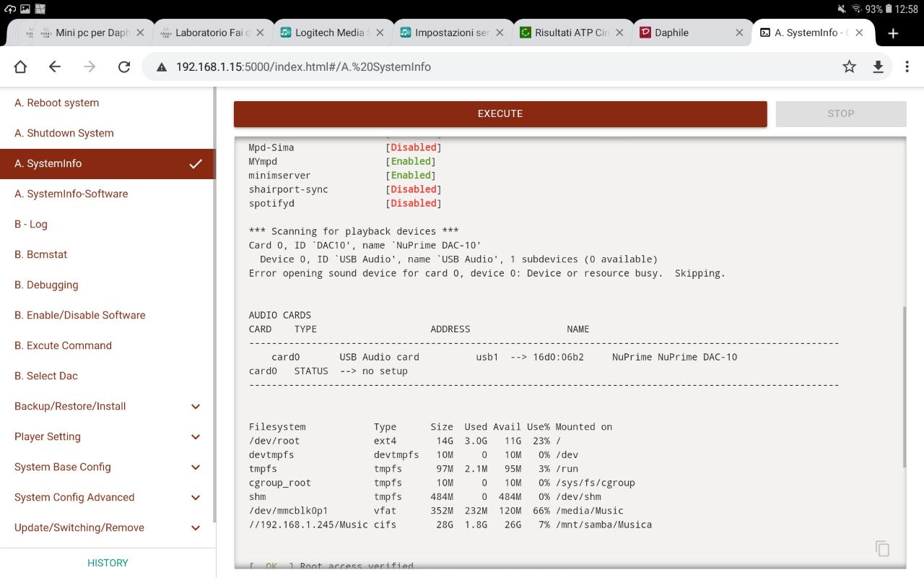Image resolution: width=924 pixels, height=578 pixels.
Task: Bookmark this page with the star icon
Action: pos(849,66)
